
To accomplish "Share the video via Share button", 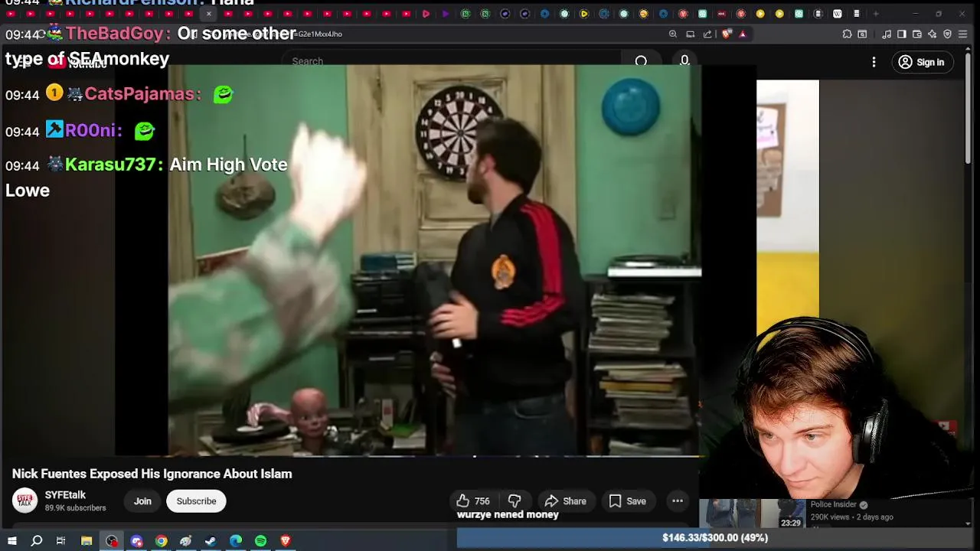I will tap(565, 501).
